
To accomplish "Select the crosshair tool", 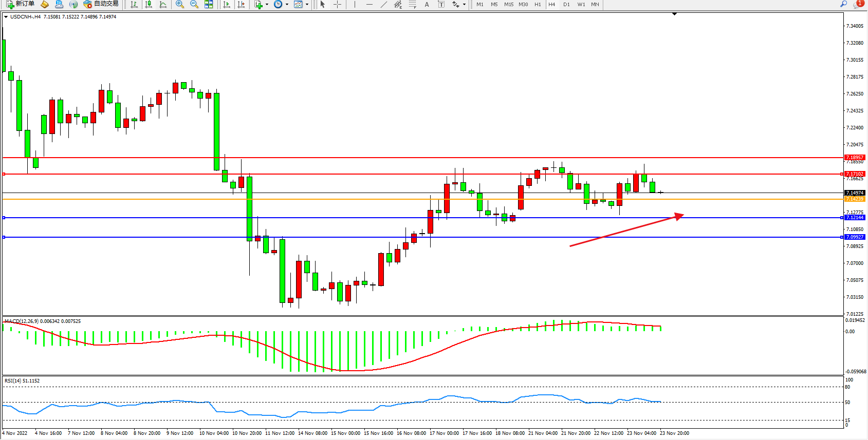I will 337,5.
